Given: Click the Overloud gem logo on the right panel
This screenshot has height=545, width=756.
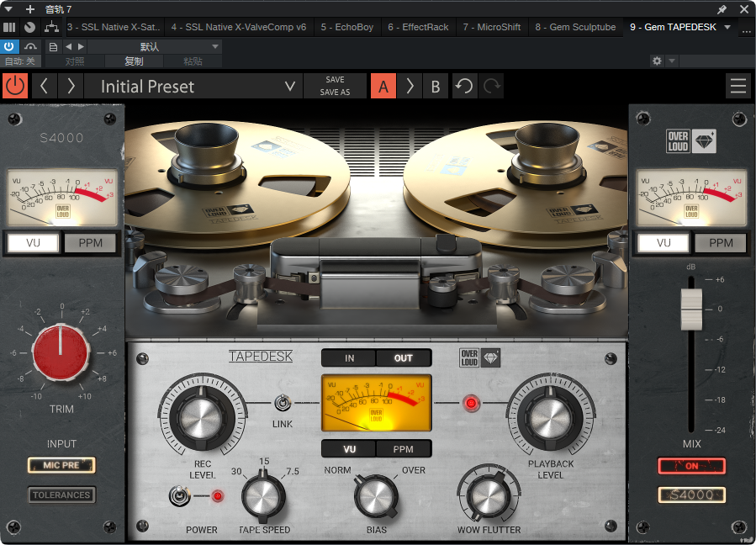Looking at the screenshot, I should [x=691, y=141].
